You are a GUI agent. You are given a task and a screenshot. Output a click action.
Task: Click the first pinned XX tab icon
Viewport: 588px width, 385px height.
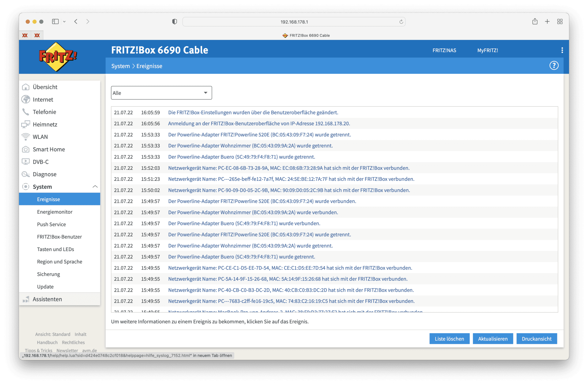[25, 35]
